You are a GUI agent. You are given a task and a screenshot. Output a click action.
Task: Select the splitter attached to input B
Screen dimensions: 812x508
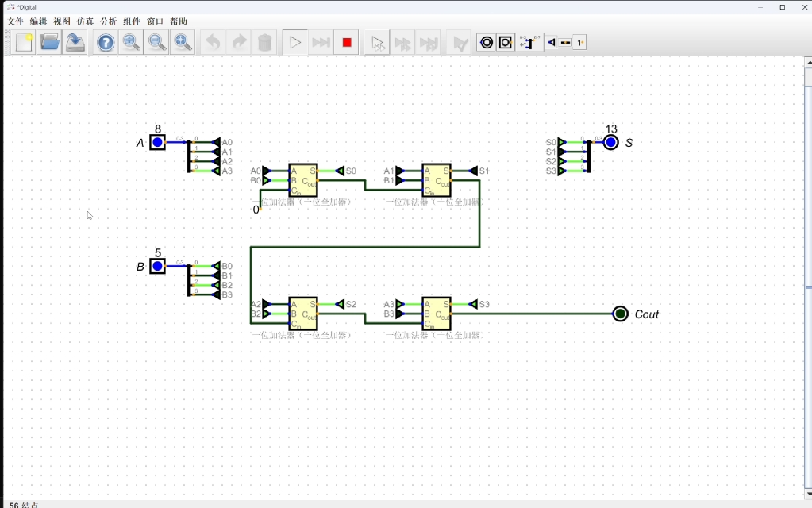[x=190, y=280]
